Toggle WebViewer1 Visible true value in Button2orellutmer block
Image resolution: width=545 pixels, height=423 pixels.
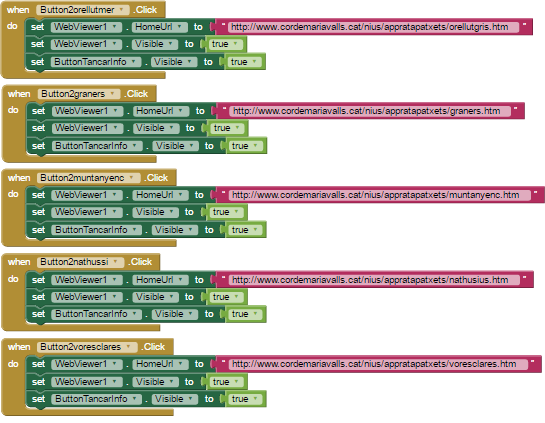pyautogui.click(x=226, y=44)
